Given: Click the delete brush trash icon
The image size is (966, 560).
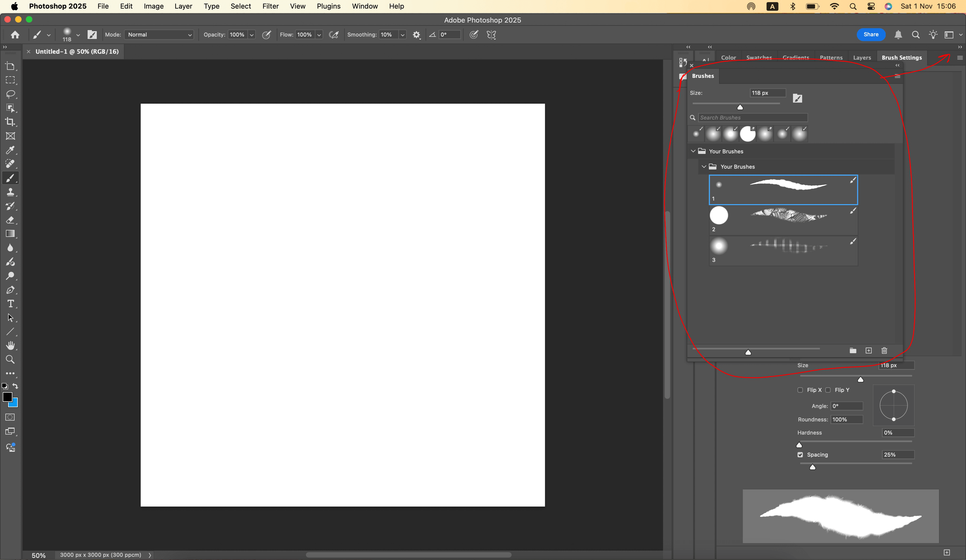Looking at the screenshot, I should pos(884,351).
